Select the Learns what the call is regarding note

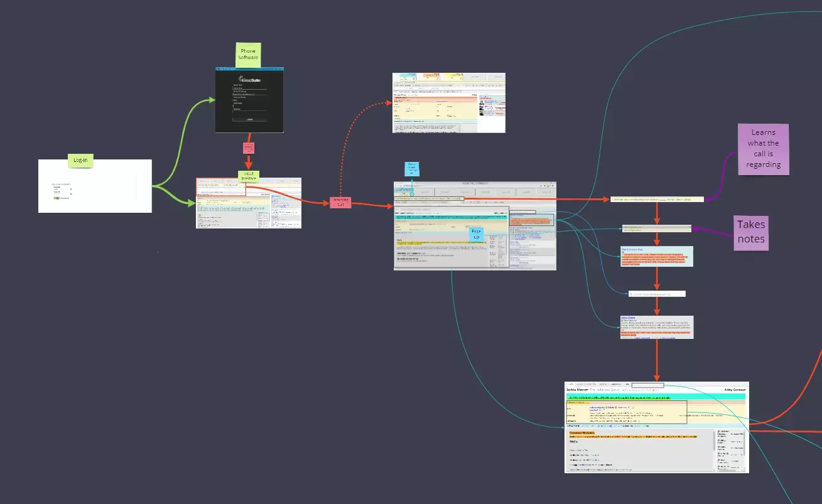[764, 149]
